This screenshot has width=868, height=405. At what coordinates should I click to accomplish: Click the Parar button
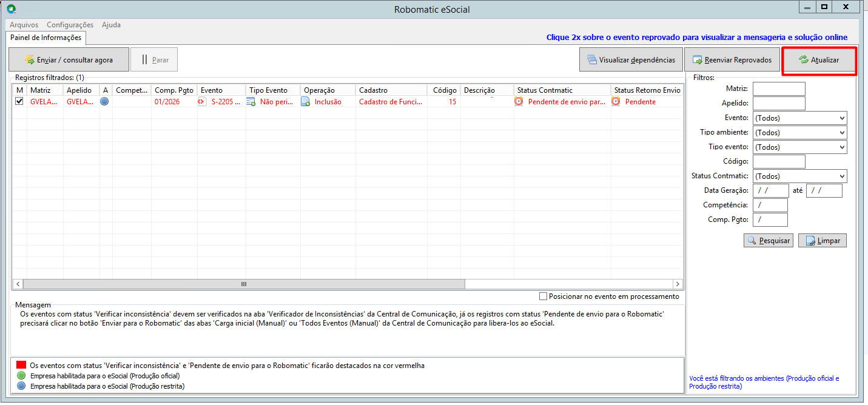coord(154,60)
